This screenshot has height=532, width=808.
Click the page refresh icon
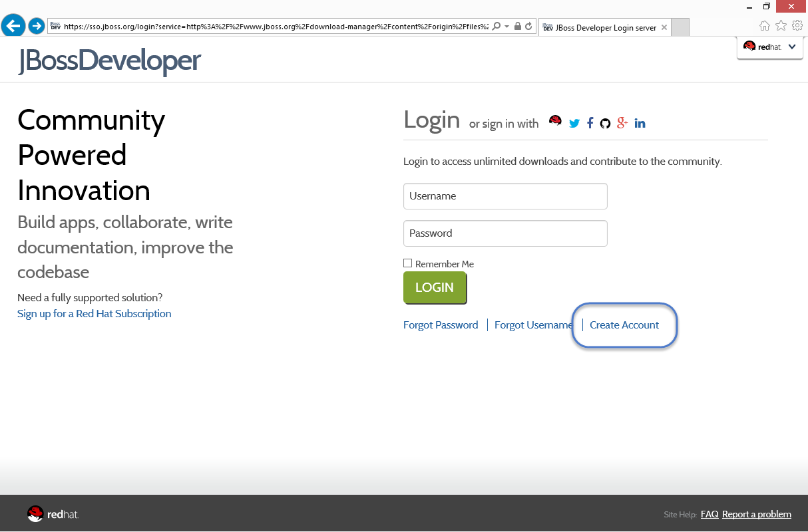(528, 27)
